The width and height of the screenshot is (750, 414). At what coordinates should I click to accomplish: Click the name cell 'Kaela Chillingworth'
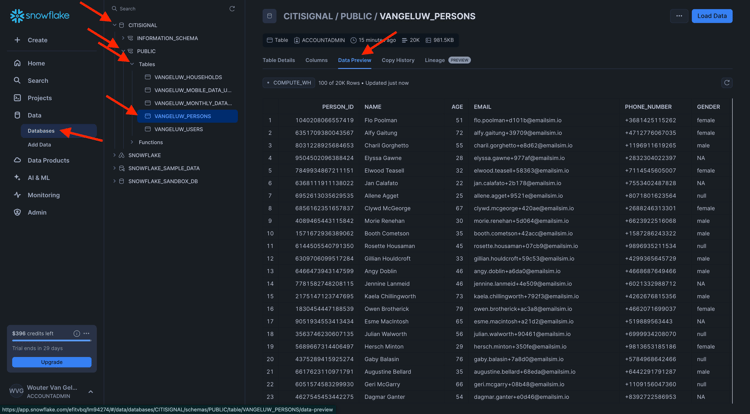390,296
